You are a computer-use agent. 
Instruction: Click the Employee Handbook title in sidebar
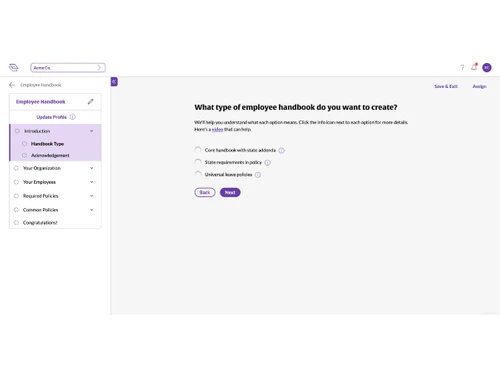click(x=41, y=102)
